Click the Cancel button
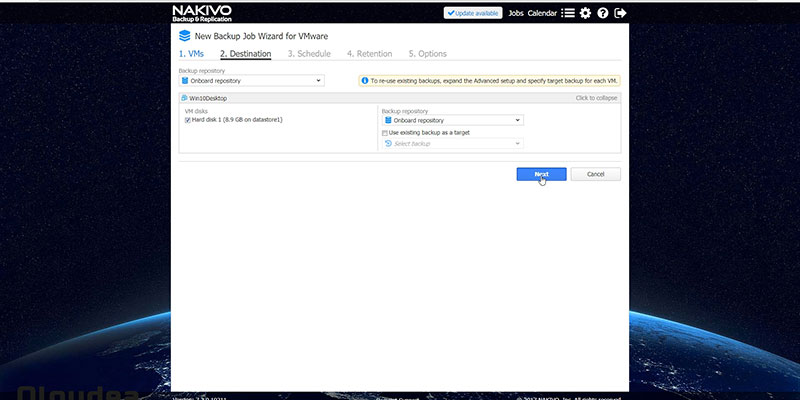The image size is (800, 400). click(595, 174)
